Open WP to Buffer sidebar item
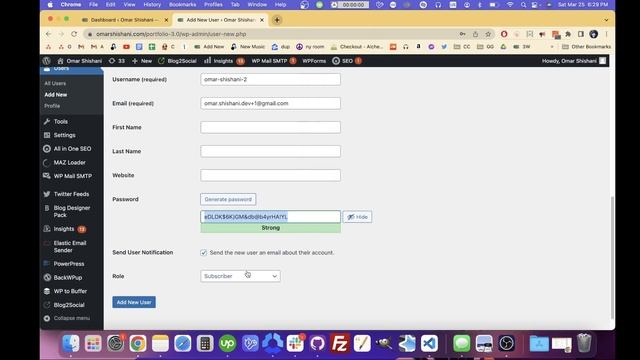The width and height of the screenshot is (640, 360). (x=65, y=291)
